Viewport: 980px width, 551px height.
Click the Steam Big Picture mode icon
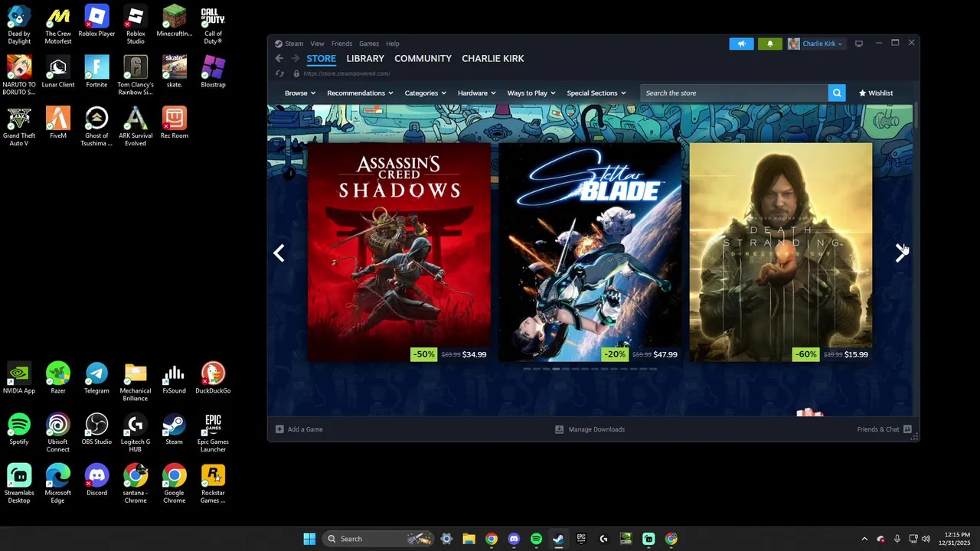point(859,44)
